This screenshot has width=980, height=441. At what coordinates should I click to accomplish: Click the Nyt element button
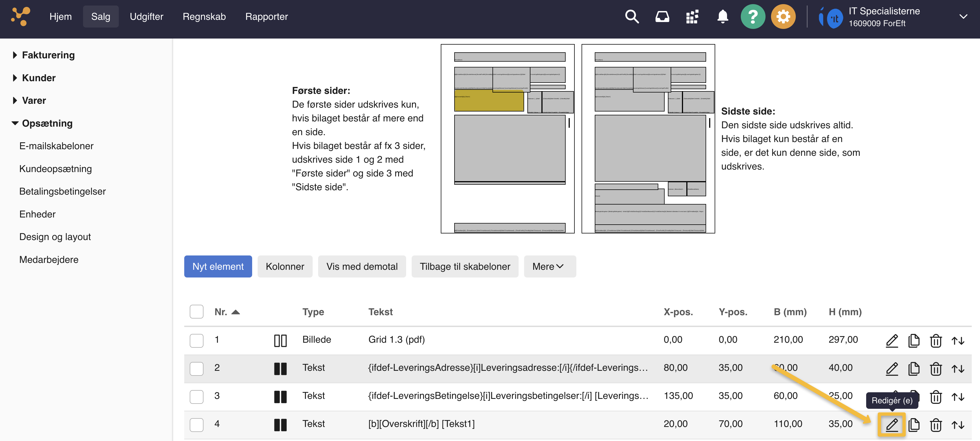point(218,266)
